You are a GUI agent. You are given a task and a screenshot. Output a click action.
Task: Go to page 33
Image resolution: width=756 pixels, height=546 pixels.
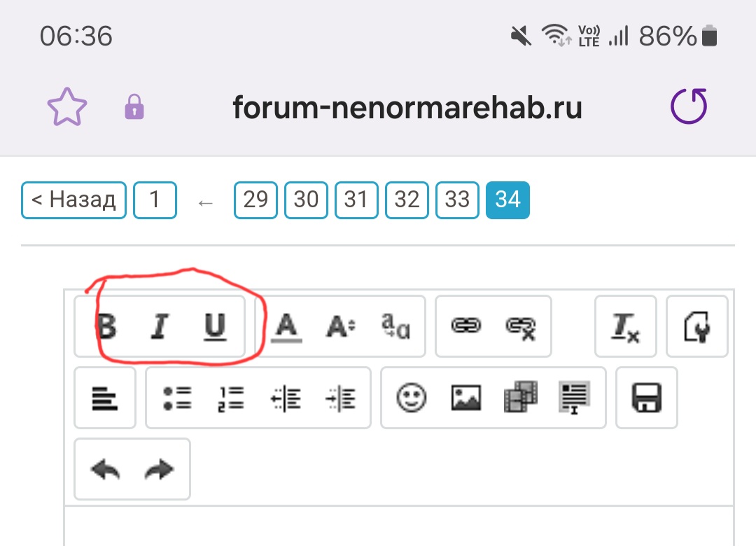457,200
